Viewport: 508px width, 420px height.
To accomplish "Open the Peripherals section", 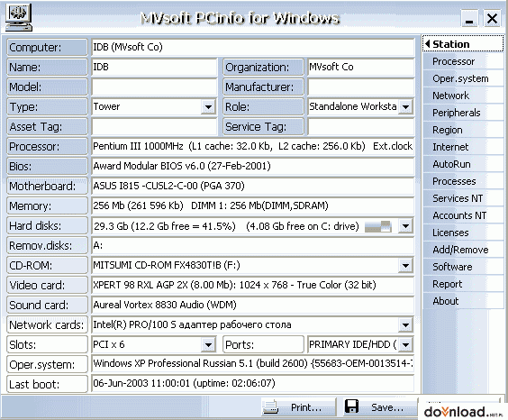I will pyautogui.click(x=463, y=113).
